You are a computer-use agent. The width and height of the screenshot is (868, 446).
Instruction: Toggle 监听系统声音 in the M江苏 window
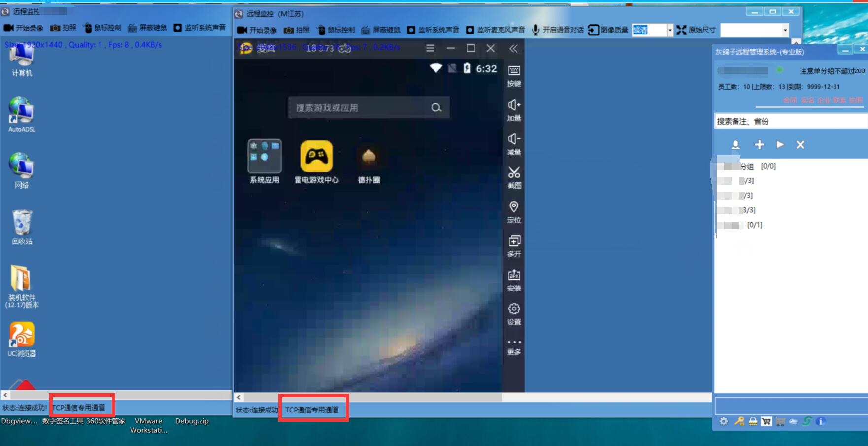pyautogui.click(x=433, y=30)
